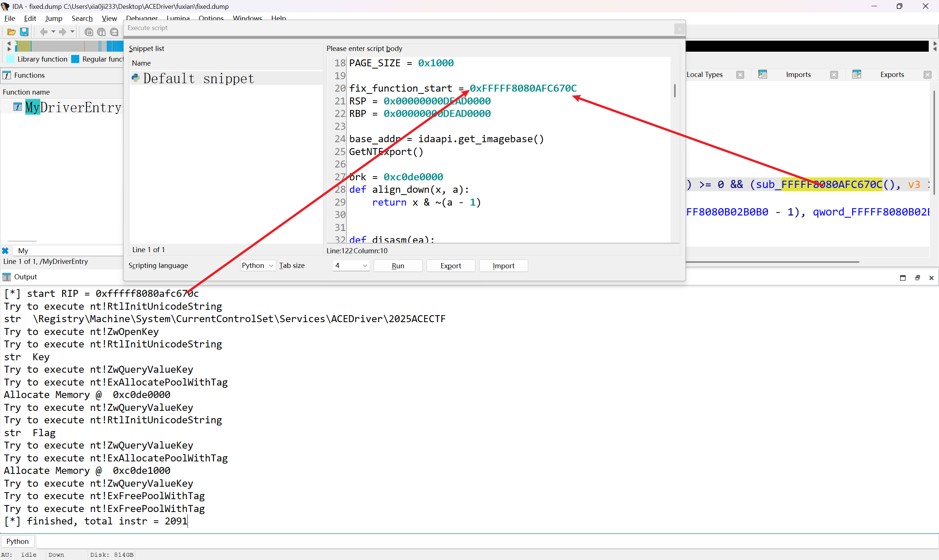The height and width of the screenshot is (560, 939).
Task: Click the hex view '010' toolbar icon
Action: (114, 32)
